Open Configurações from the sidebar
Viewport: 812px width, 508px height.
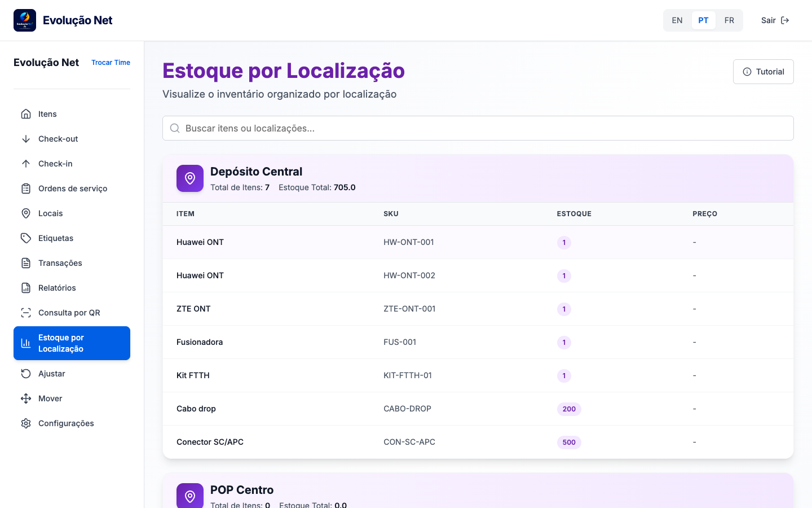[x=72, y=423]
